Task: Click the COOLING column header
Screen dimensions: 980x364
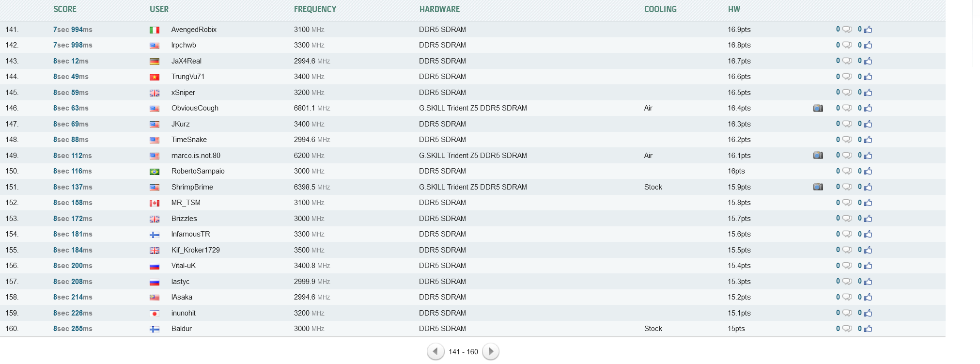Action: click(660, 9)
